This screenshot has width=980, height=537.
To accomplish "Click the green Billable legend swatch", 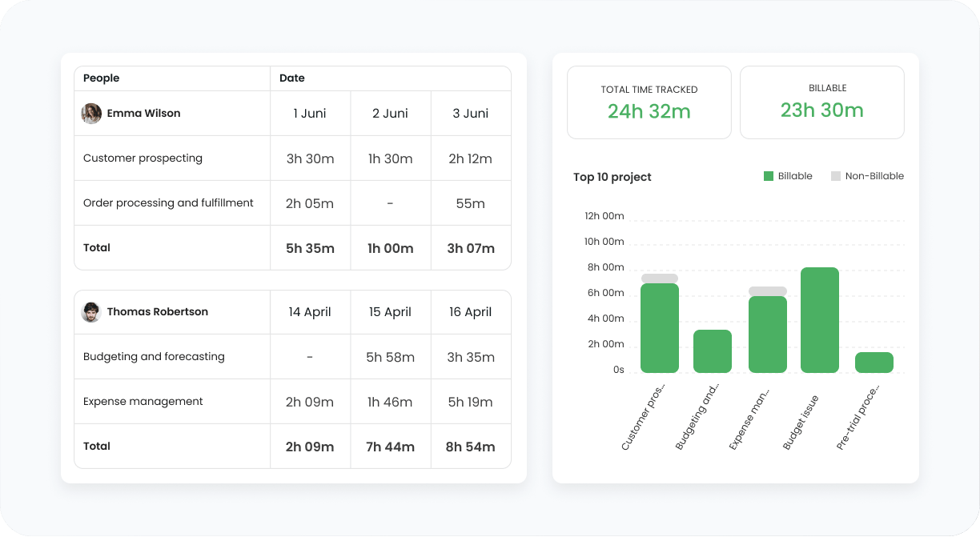I will click(768, 176).
